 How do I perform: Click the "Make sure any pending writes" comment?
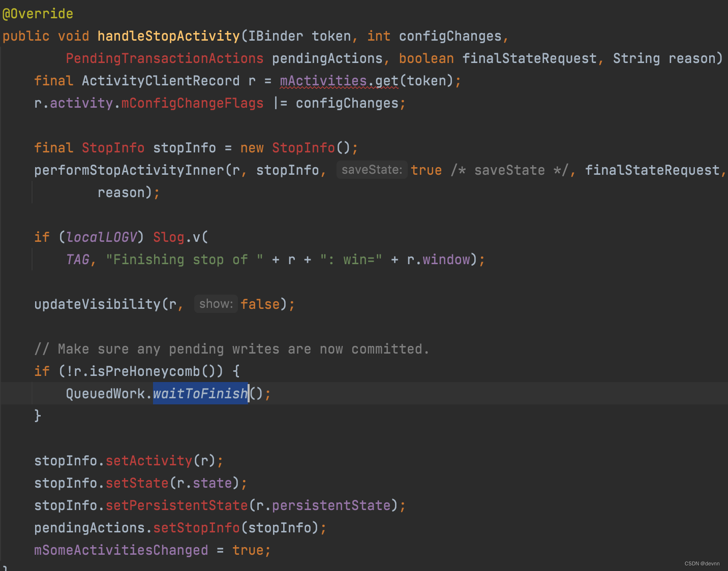point(232,349)
